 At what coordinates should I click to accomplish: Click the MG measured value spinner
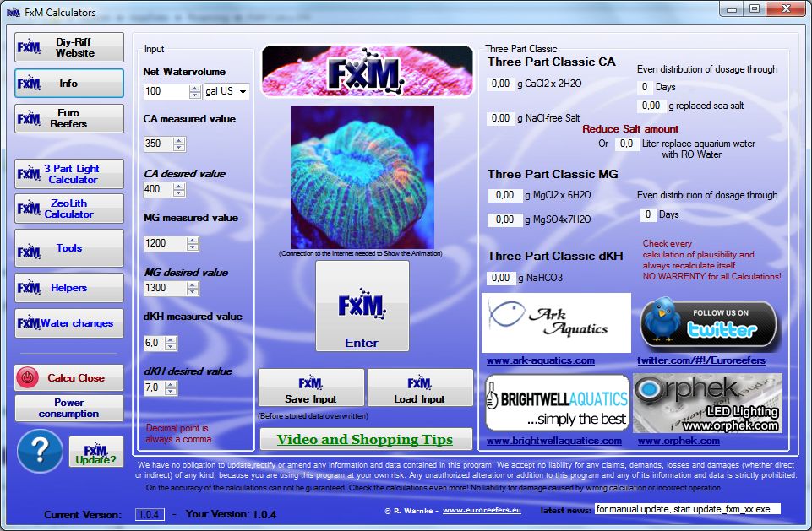(x=193, y=244)
